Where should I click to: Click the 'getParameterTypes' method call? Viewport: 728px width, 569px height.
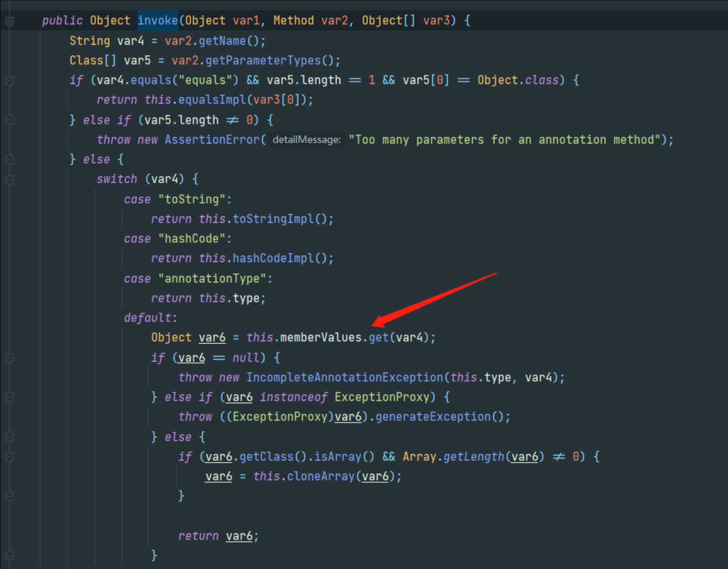(263, 61)
